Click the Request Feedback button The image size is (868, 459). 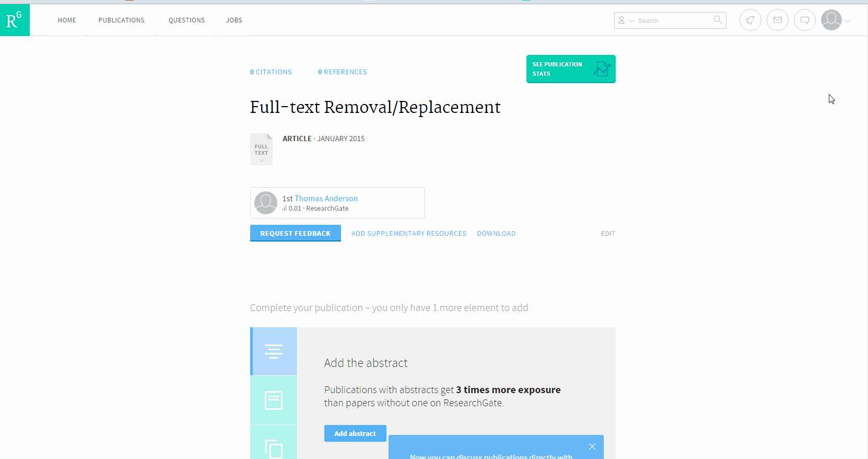[296, 233]
